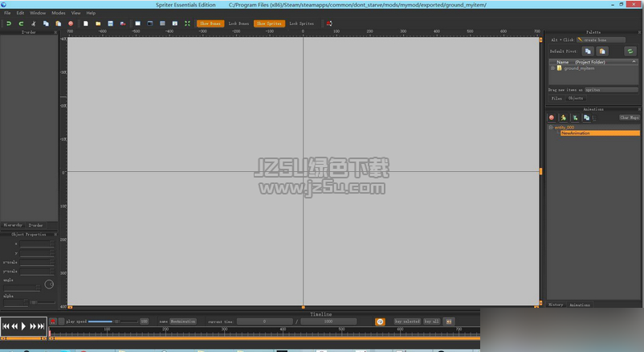Screen dimensions: 644x352
Task: Click the animation length field showing 1000
Action: 328,321
